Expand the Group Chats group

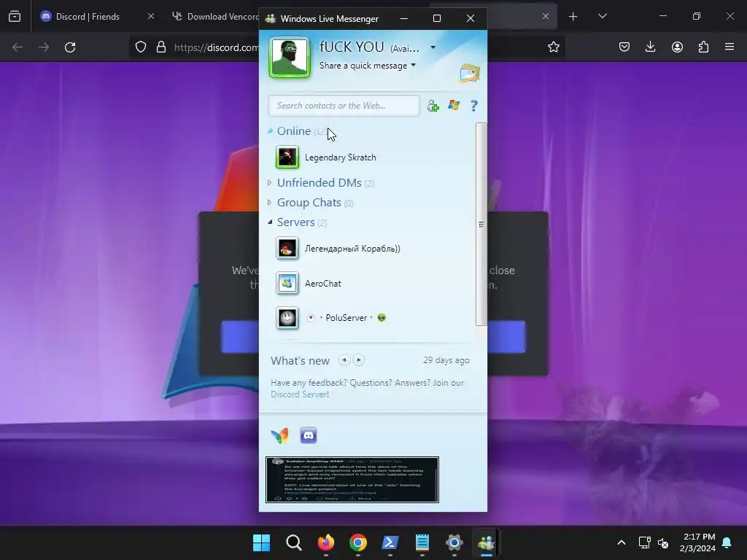point(270,203)
